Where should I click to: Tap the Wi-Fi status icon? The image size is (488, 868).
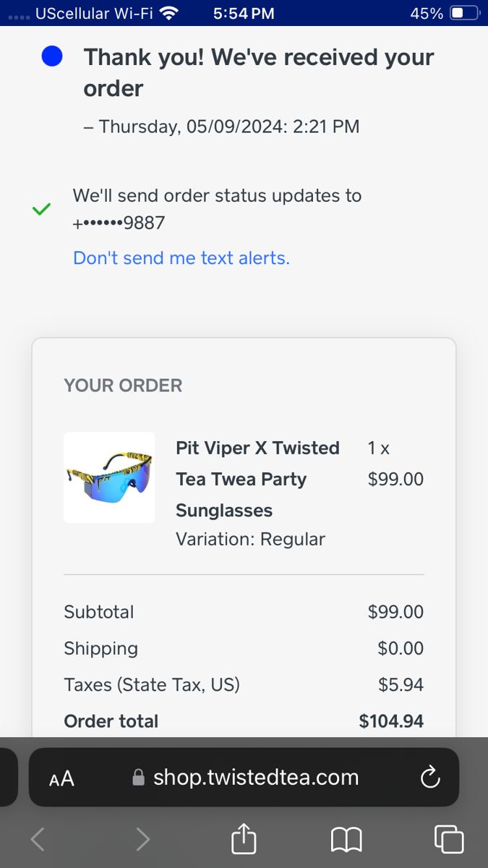[x=169, y=13]
